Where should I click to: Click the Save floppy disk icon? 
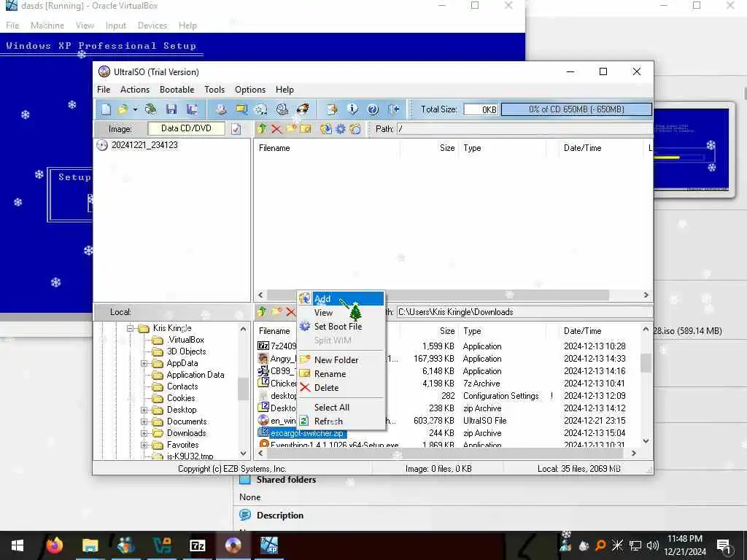[171, 109]
